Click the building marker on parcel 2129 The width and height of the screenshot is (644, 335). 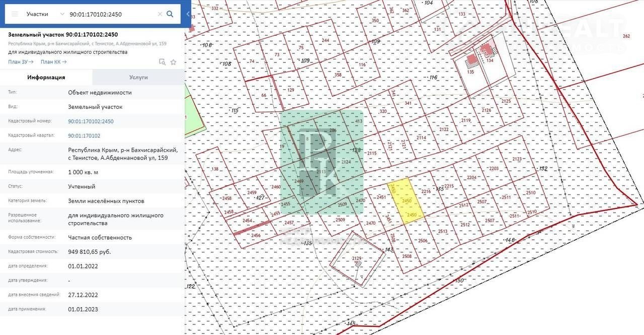[358, 262]
